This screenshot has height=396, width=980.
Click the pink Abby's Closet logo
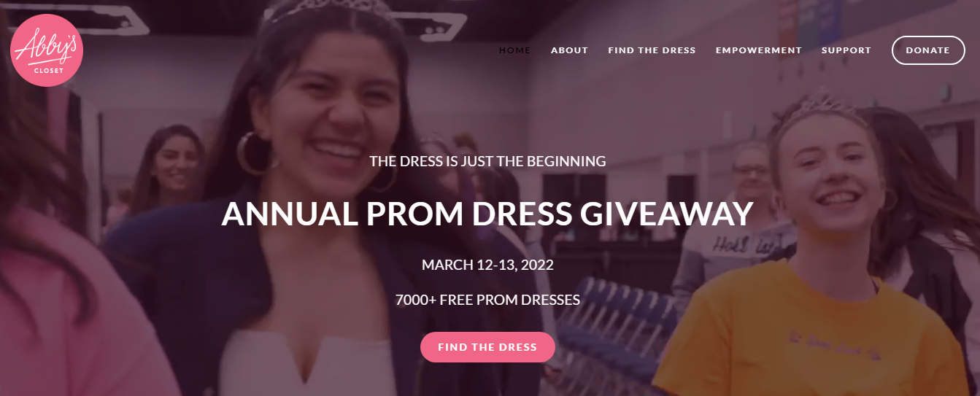click(x=47, y=50)
